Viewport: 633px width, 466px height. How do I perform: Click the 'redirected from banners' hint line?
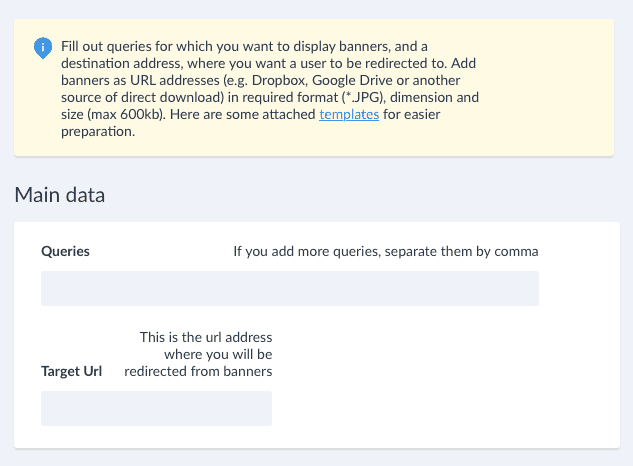click(198, 372)
